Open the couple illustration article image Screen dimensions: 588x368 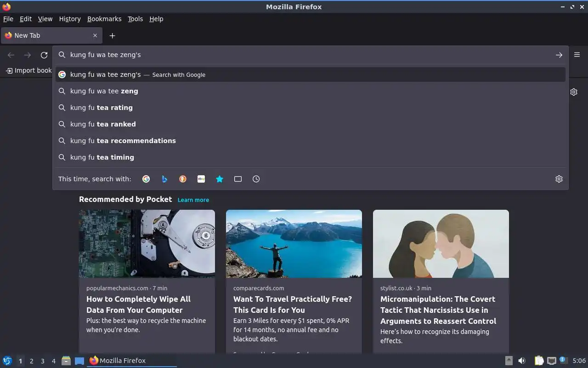pyautogui.click(x=441, y=244)
